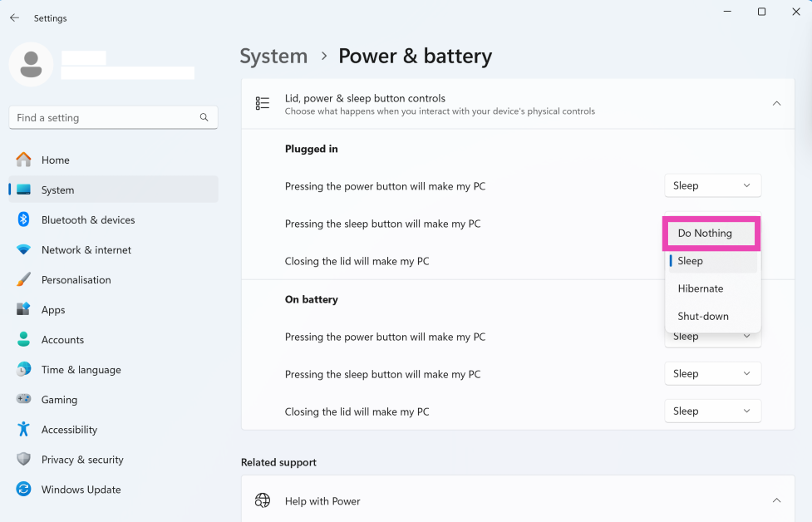812x522 pixels.
Task: Click the Home icon in sidebar
Action: pos(24,160)
